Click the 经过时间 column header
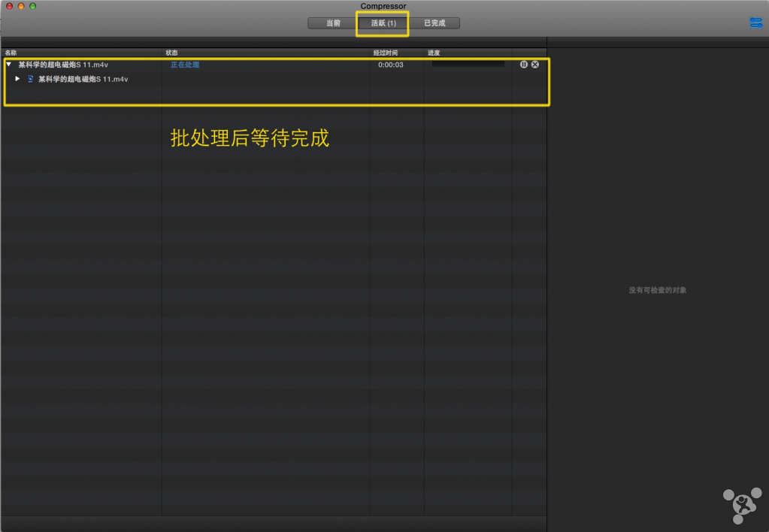Viewport: 769px width, 532px height. pyautogui.click(x=385, y=53)
